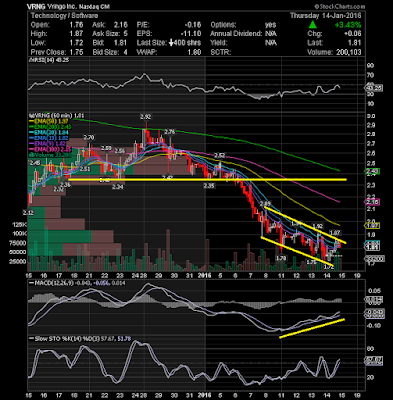Click the volume bars icon in legend

[x=31, y=155]
